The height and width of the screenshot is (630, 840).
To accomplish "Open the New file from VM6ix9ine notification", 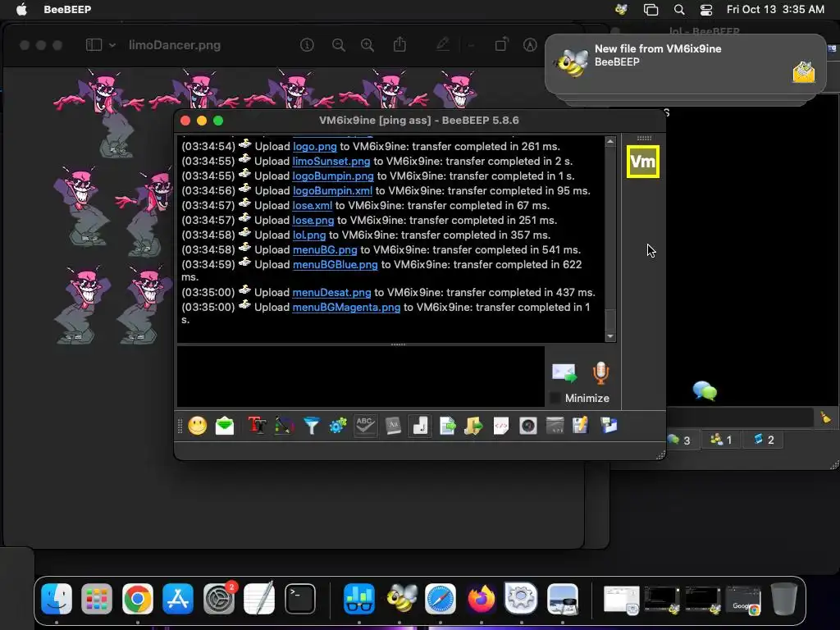I will 685,64.
